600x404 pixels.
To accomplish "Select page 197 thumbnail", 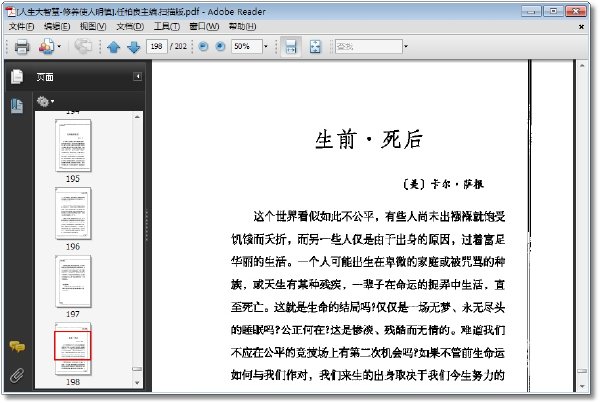I will point(73,281).
